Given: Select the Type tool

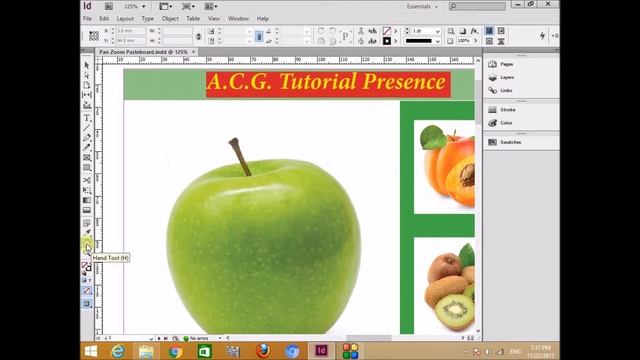Looking at the screenshot, I should (87, 118).
